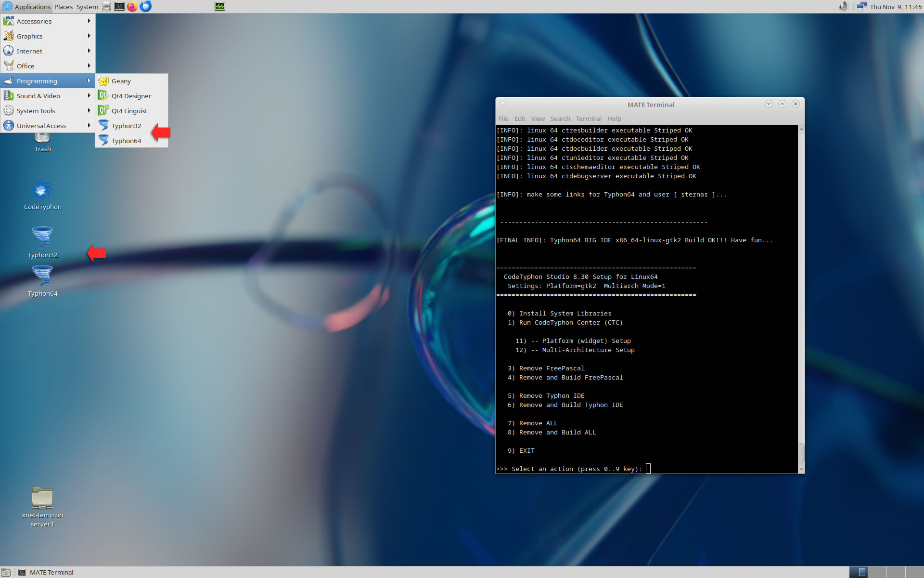This screenshot has width=924, height=578.
Task: Click the text '9) EXIT' in terminal
Action: [521, 450]
